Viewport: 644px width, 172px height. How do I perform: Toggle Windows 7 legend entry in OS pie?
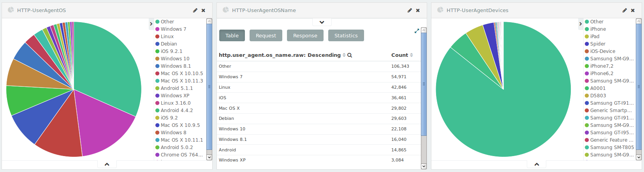[171, 29]
